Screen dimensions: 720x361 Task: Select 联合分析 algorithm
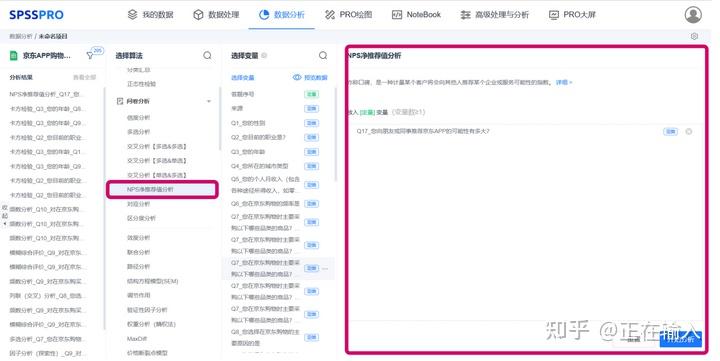pos(138,252)
